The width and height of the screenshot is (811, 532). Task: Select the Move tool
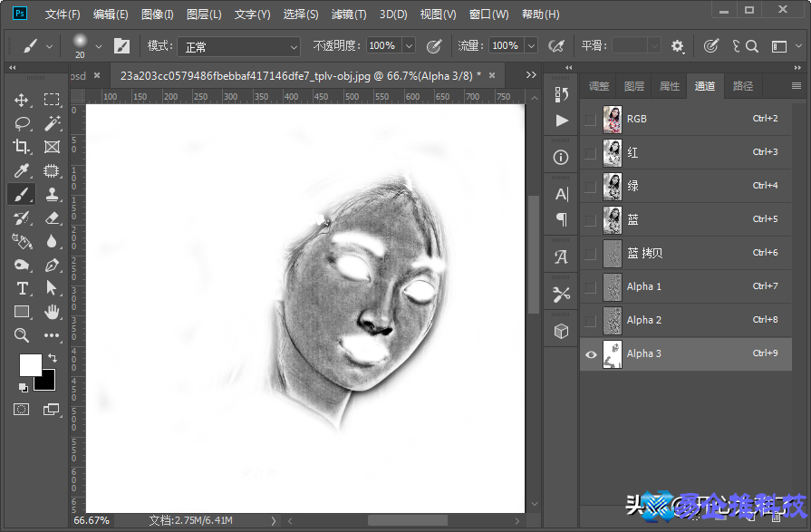tap(22, 100)
